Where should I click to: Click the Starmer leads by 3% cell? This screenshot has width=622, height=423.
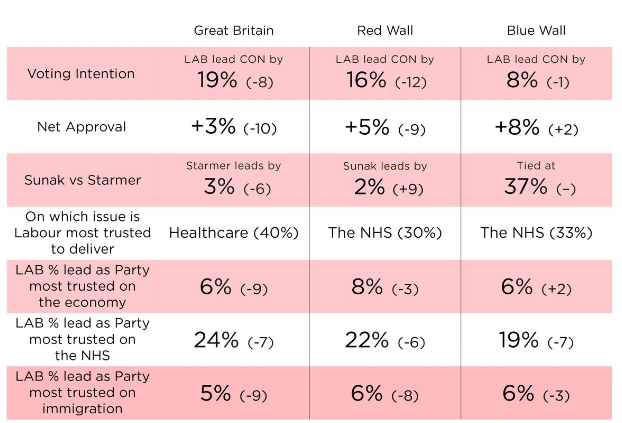[x=234, y=180]
